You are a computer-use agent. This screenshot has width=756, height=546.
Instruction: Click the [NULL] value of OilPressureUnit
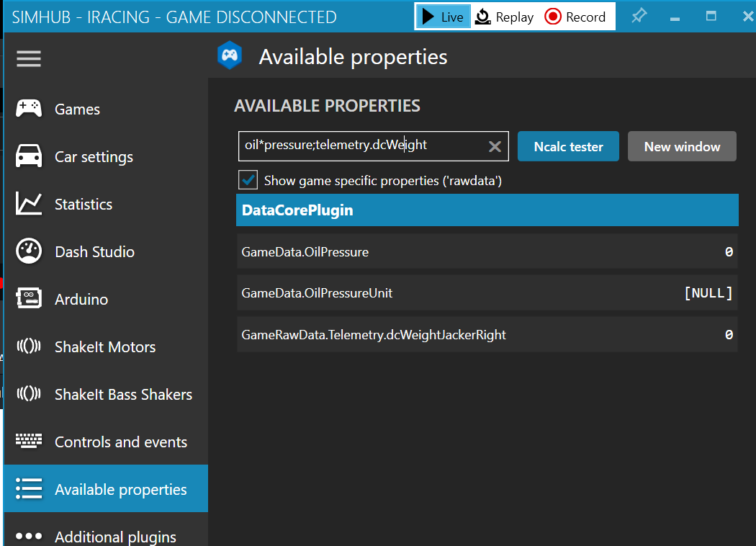point(708,292)
